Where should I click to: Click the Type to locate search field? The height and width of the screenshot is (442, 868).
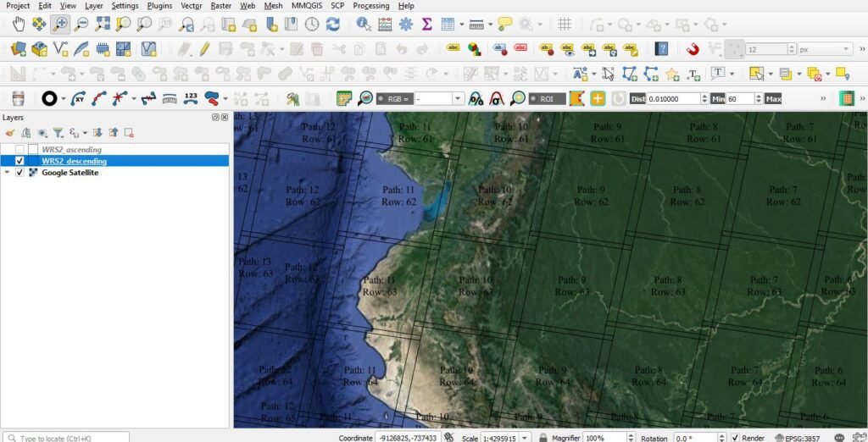coord(68,438)
